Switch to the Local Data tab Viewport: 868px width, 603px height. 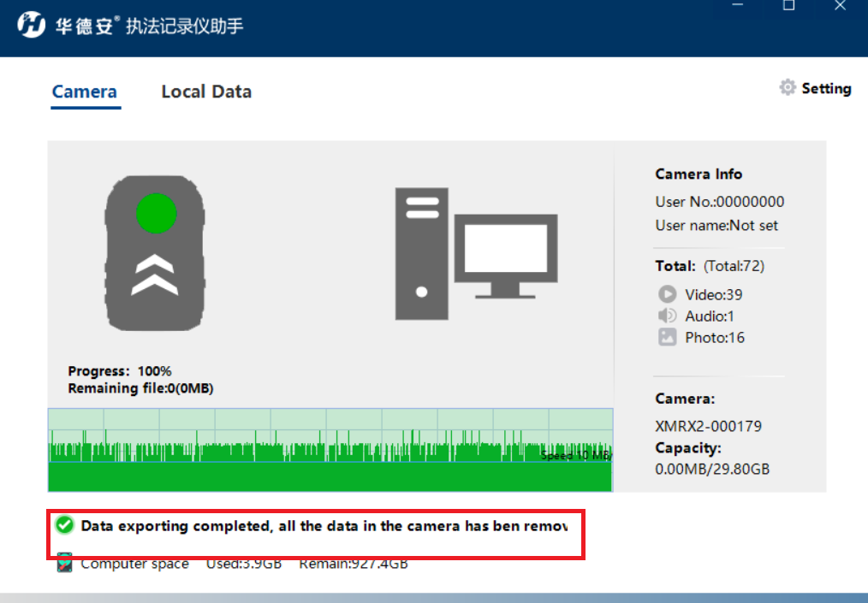tap(206, 92)
